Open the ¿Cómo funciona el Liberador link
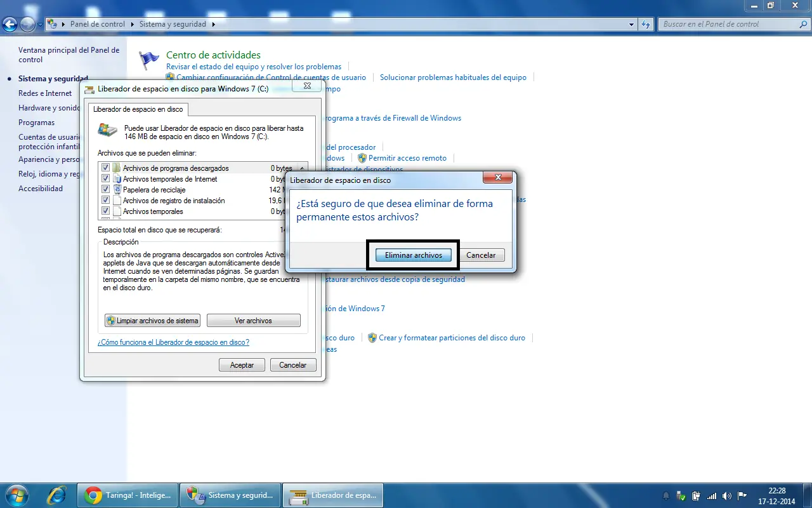Screen dimensions: 812x508 tap(173, 342)
